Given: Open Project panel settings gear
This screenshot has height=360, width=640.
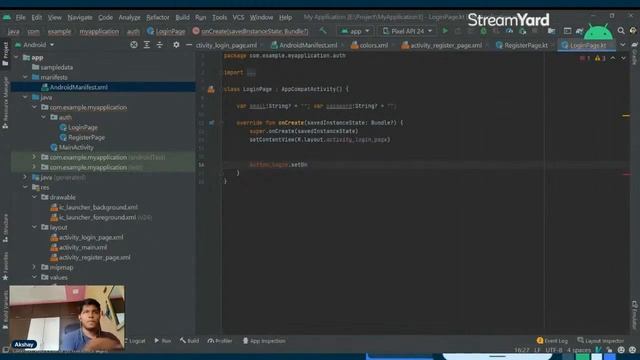Looking at the screenshot, I should pyautogui.click(x=176, y=45).
